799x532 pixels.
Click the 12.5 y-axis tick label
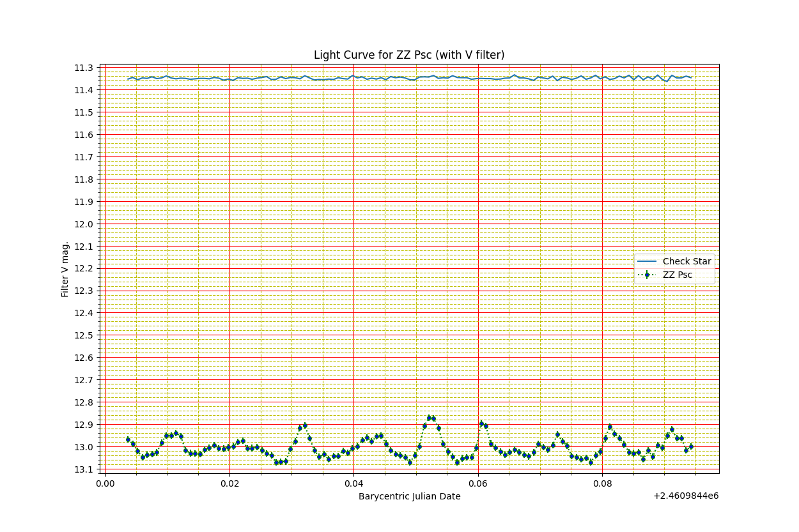click(84, 335)
